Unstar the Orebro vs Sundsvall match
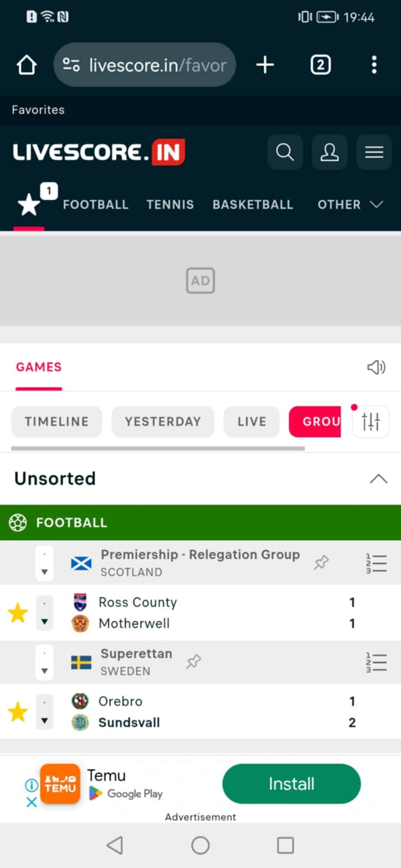The image size is (401, 868). [18, 712]
